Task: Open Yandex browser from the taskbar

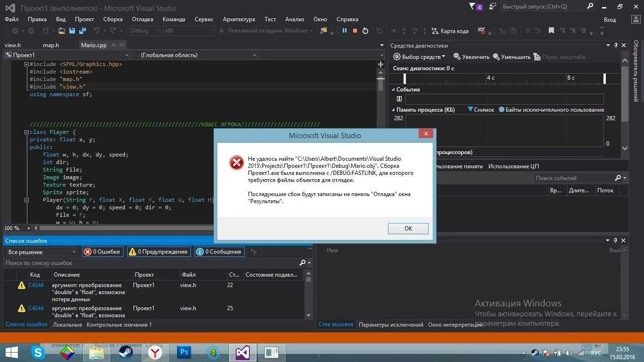Action: click(x=155, y=352)
